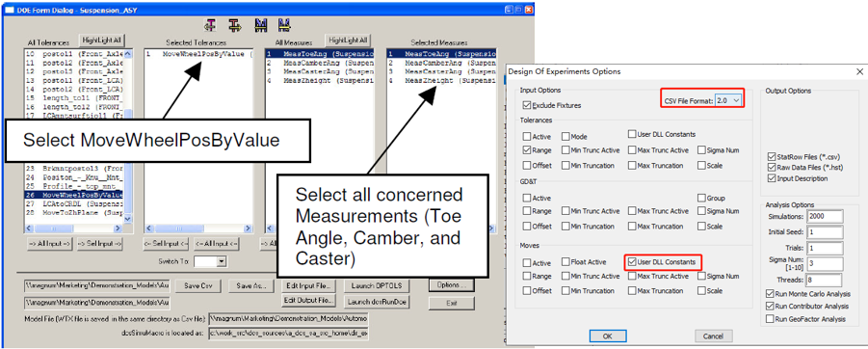Click the first blue M measure toolbar icon
868x349 pixels.
261,25
